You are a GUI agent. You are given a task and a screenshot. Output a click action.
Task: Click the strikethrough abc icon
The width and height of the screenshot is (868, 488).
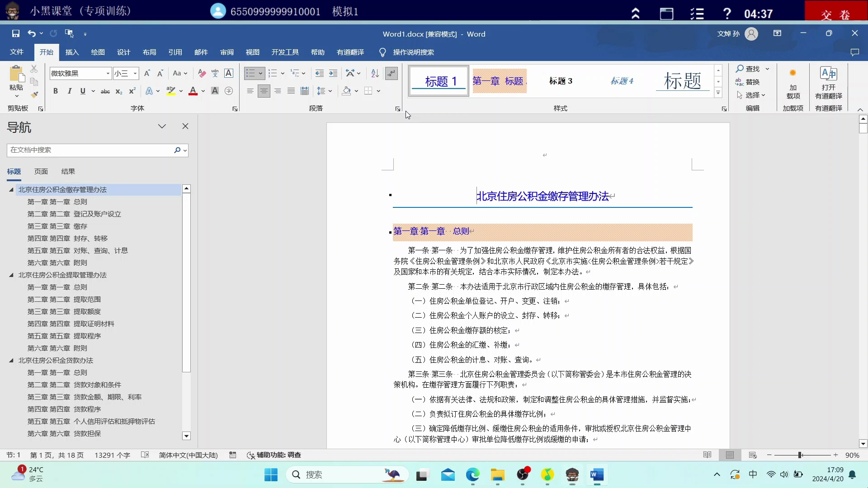[x=105, y=91]
